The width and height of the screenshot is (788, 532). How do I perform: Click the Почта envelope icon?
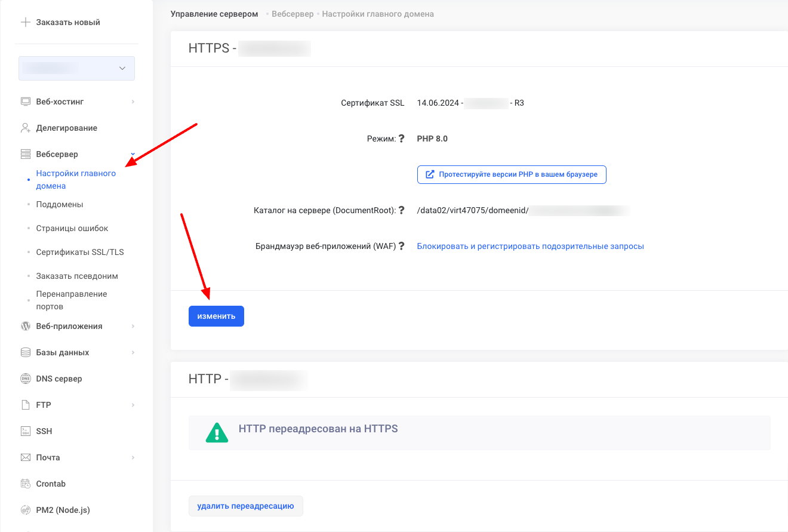tap(26, 457)
